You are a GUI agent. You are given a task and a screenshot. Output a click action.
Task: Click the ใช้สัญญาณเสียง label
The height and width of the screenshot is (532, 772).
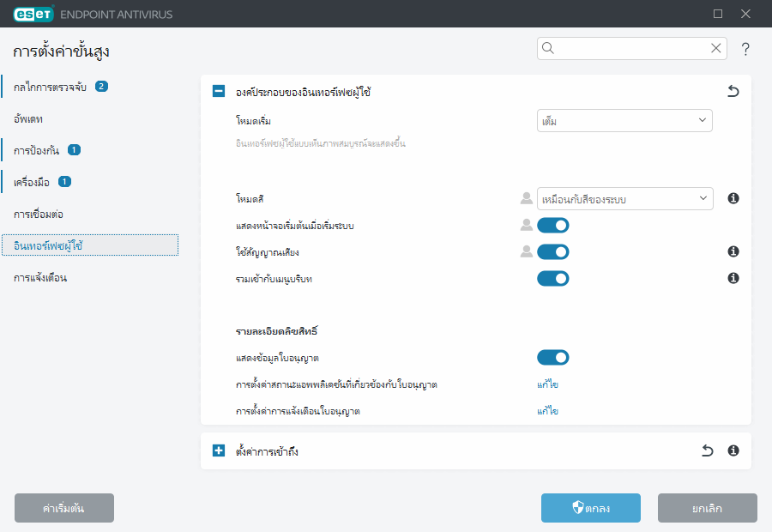point(268,252)
